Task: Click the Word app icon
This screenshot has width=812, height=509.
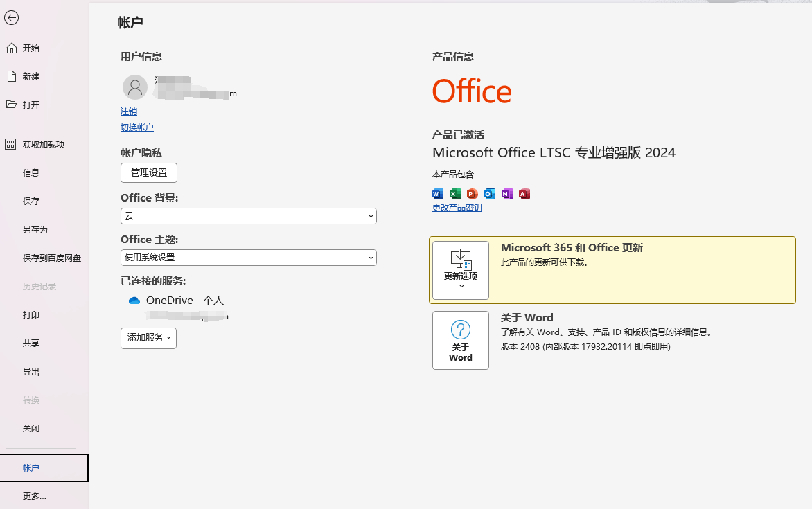Action: click(x=438, y=194)
